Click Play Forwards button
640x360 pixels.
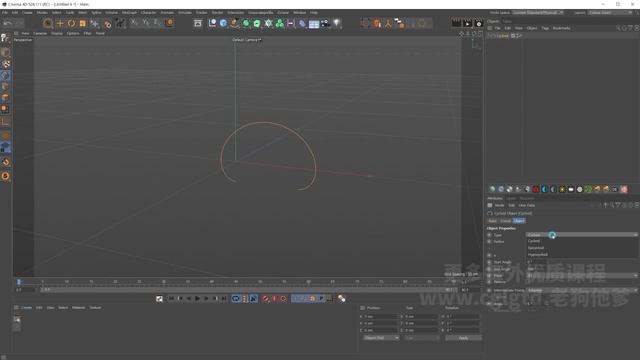point(198,299)
